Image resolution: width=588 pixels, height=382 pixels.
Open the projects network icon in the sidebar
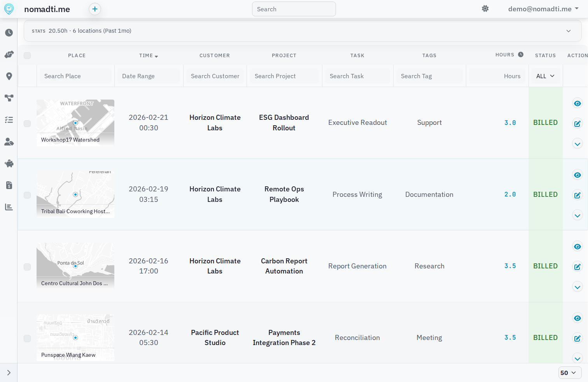point(9,98)
